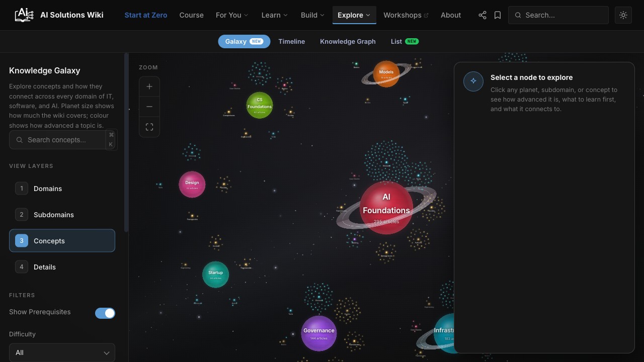Open the Course link
This screenshot has width=644, height=362.
click(x=192, y=15)
